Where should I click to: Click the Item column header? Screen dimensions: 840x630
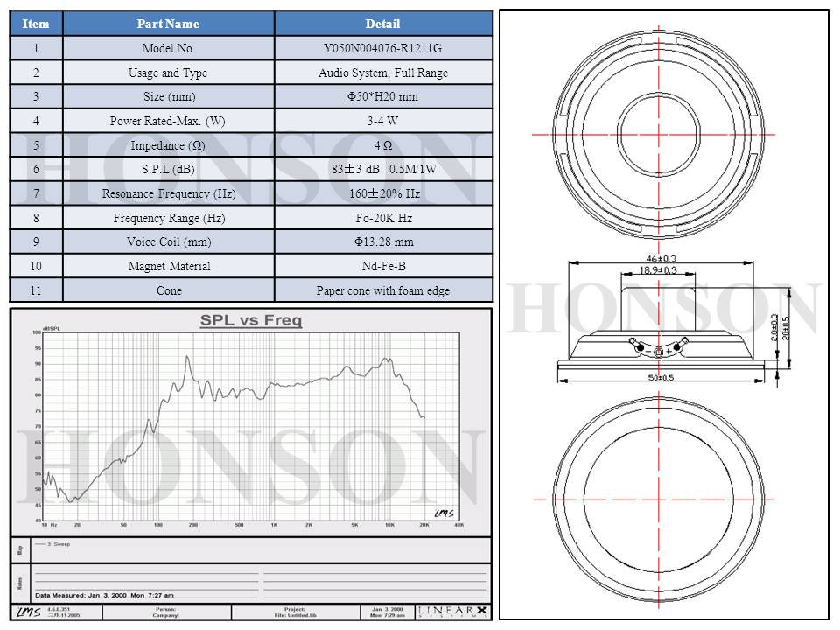pos(36,24)
